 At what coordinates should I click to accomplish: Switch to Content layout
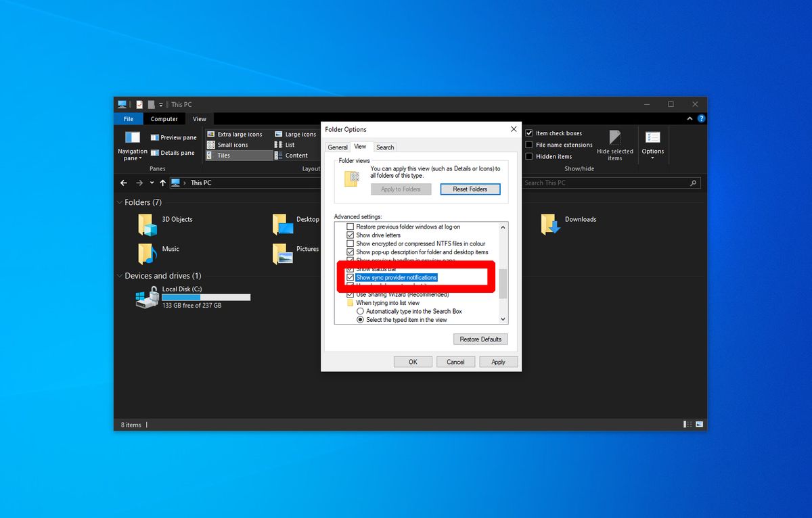[x=292, y=156]
